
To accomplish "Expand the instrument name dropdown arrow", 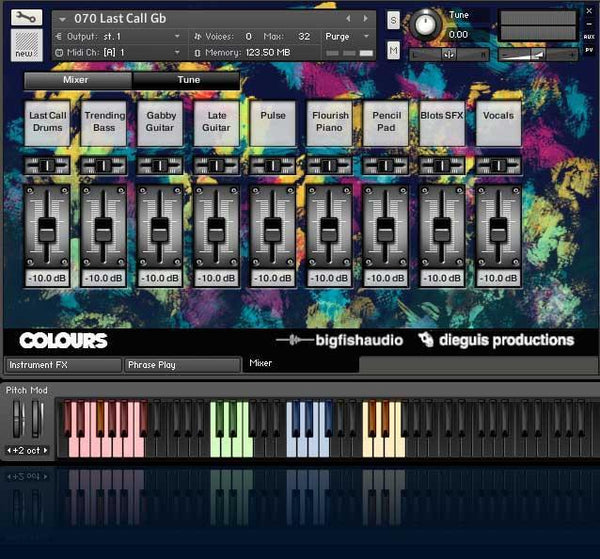I will tap(65, 18).
